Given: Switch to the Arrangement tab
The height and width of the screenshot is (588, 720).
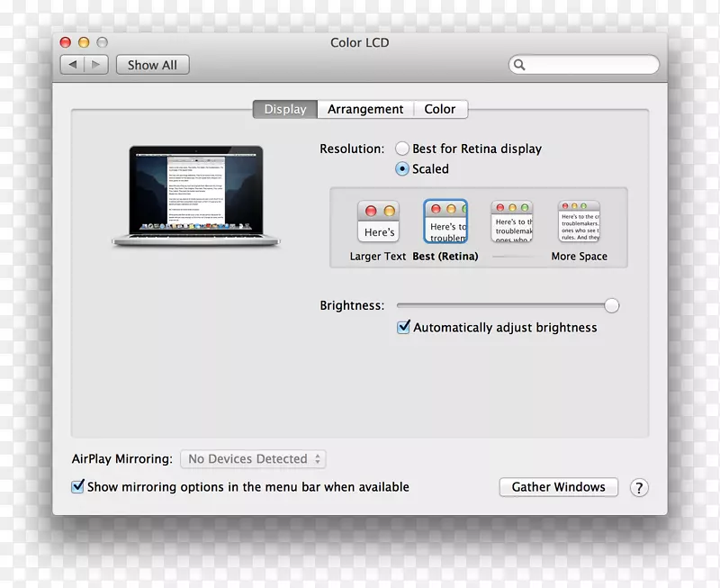Looking at the screenshot, I should (364, 109).
